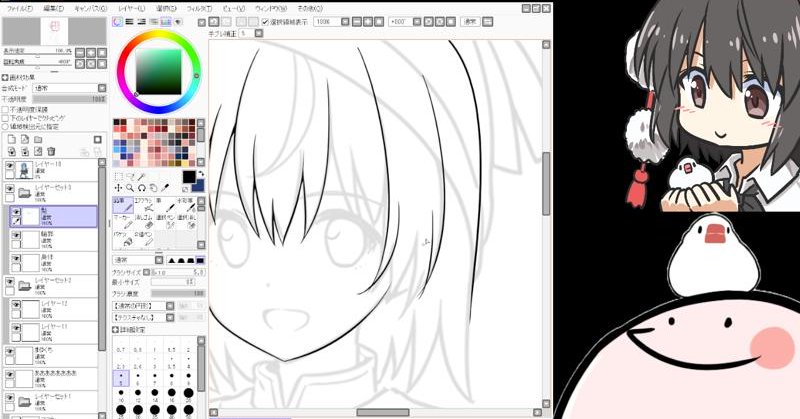The image size is (800, 419).
Task: Hide the 輪郭 layer
Action: (x=16, y=235)
